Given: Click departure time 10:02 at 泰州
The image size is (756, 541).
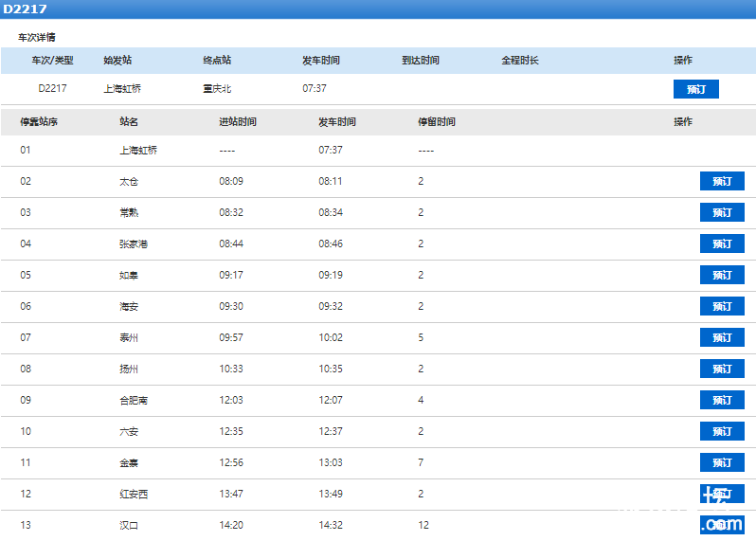Looking at the screenshot, I should (x=331, y=337).
